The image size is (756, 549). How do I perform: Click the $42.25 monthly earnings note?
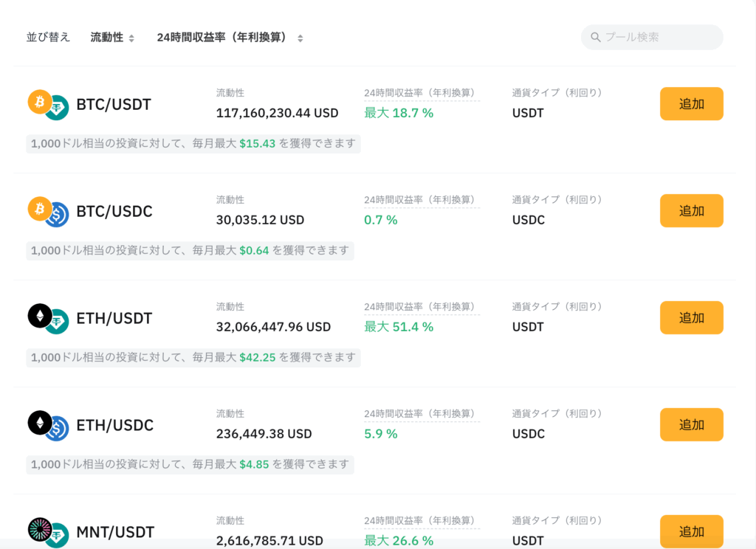(x=193, y=358)
